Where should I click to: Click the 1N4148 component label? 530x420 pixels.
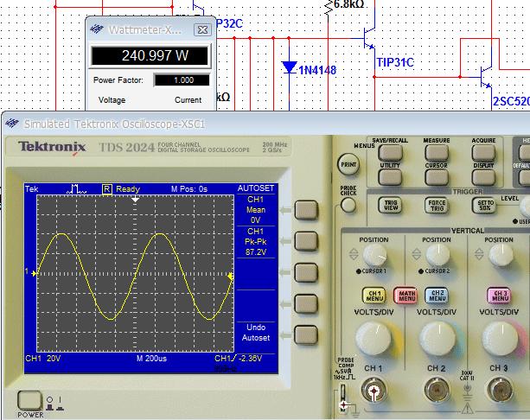(317, 70)
